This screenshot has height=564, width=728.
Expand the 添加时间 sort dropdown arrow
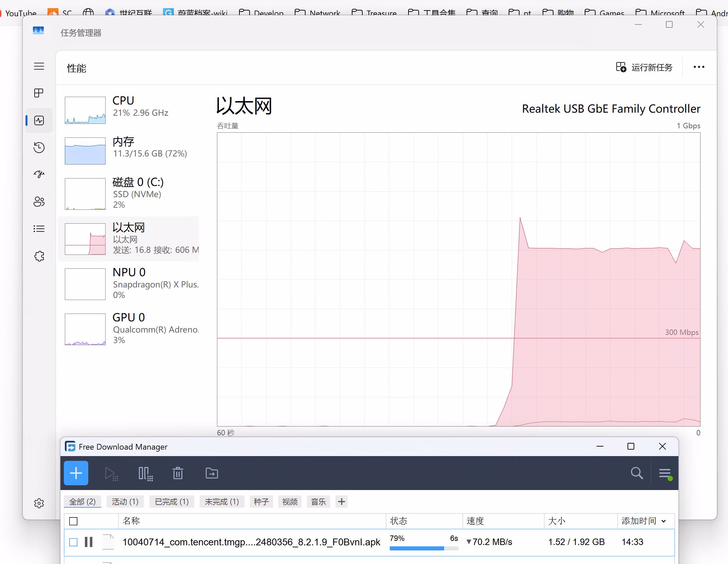tap(664, 521)
